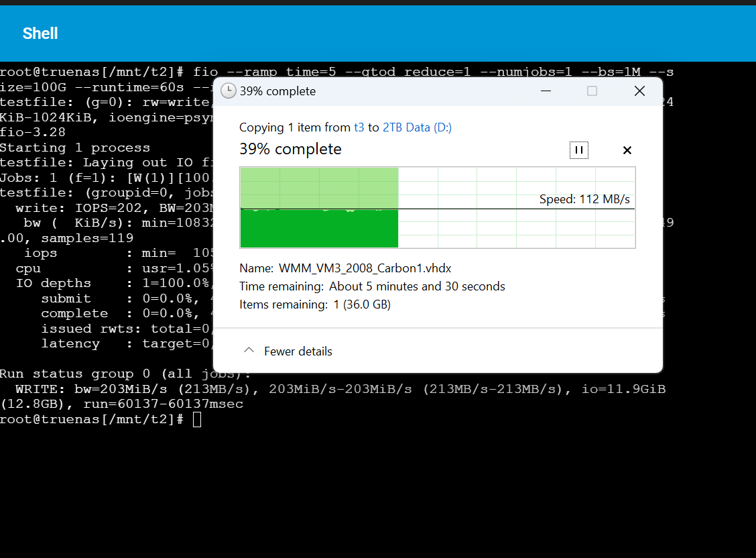The image size is (756, 558).
Task: Click the Fewer details label
Action: click(298, 351)
